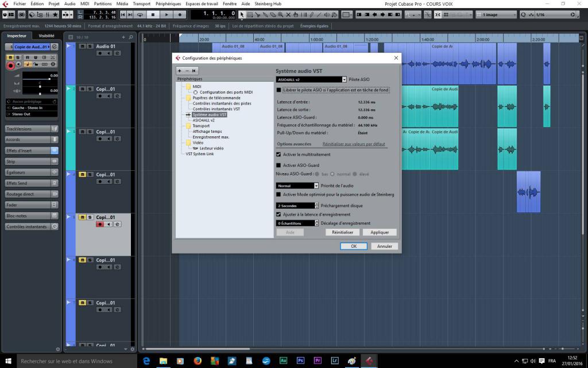
Task: Select 'ASIO4ALL v2' in the devices tree
Action: [204, 120]
